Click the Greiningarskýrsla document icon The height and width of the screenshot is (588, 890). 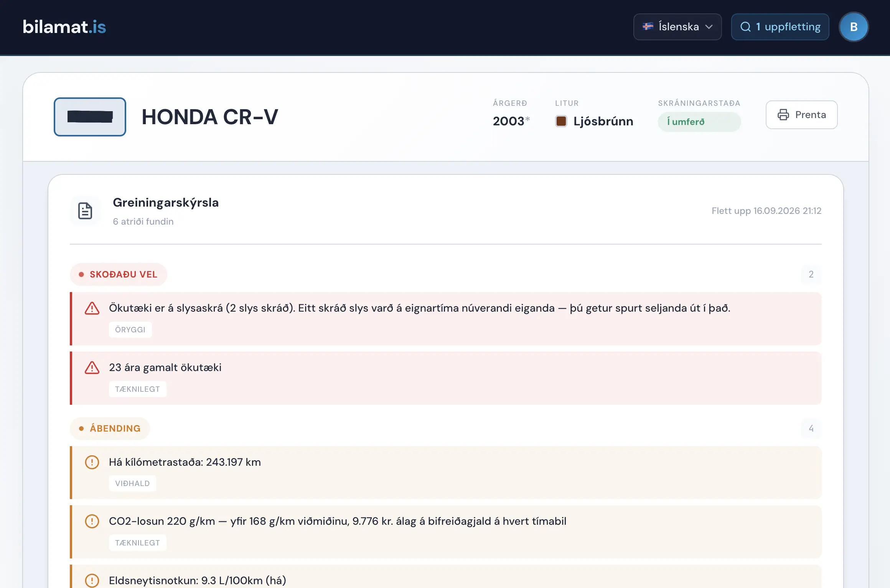tap(85, 211)
